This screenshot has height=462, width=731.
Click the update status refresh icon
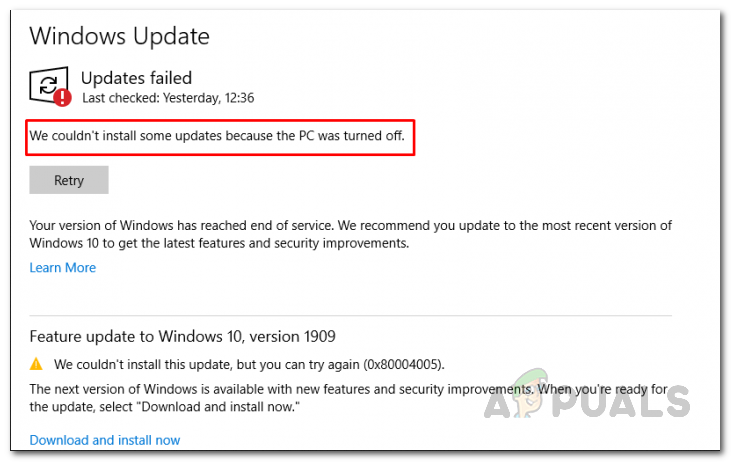point(49,84)
